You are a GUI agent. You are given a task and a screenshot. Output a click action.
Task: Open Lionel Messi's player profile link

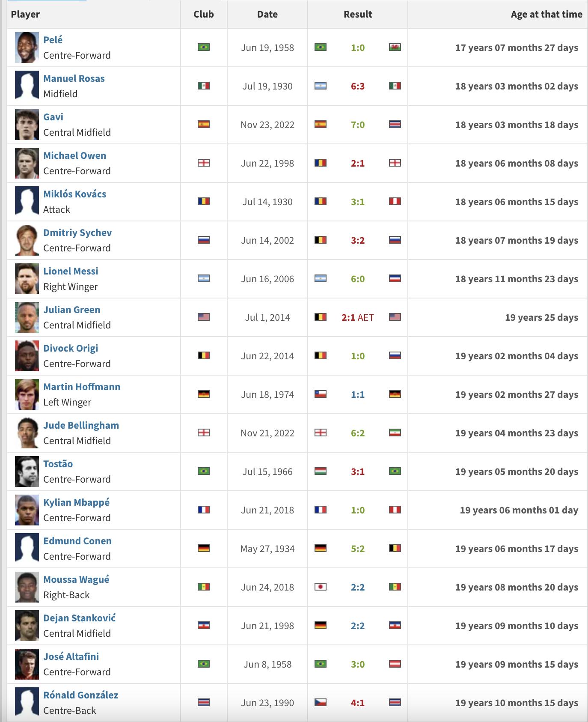(71, 271)
